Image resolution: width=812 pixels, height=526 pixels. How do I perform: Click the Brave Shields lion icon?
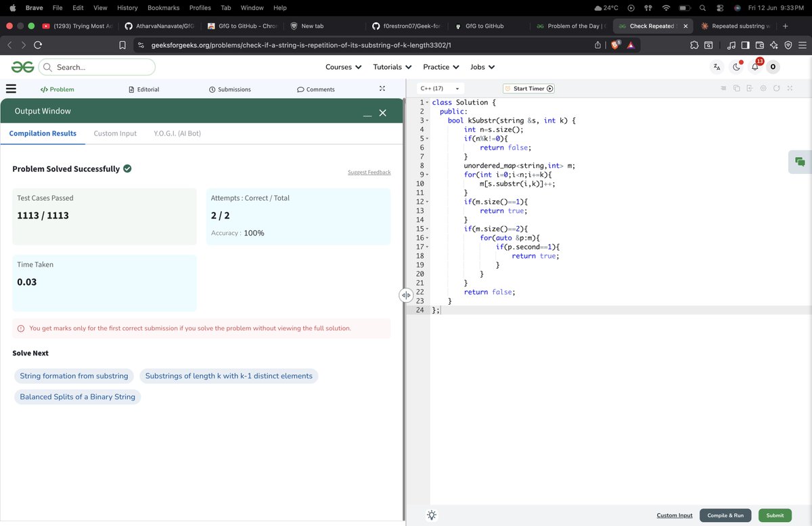point(614,45)
